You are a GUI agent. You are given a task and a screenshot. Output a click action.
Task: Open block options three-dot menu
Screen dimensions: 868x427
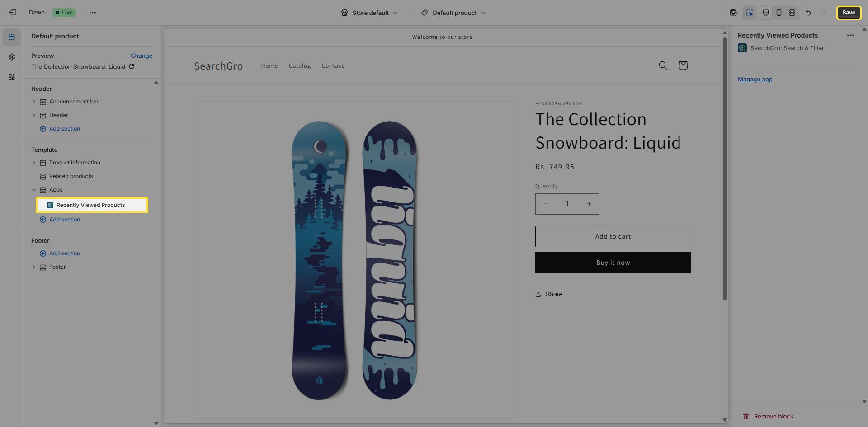(850, 35)
